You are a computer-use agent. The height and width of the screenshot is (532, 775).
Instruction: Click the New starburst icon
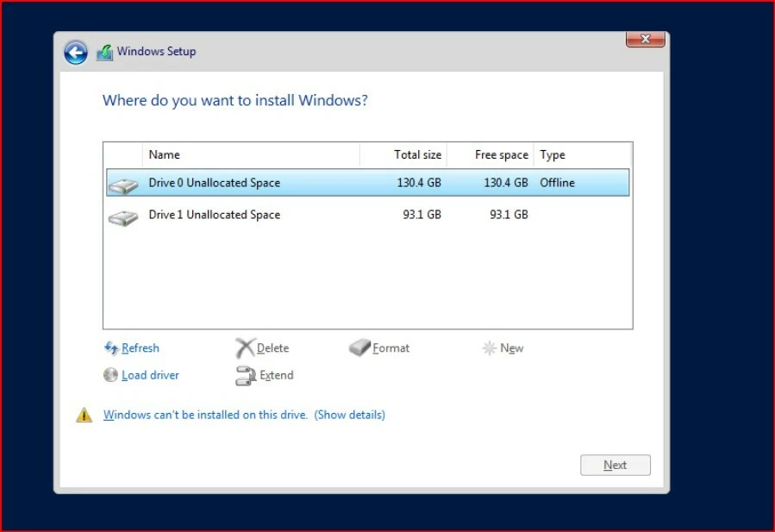point(490,348)
